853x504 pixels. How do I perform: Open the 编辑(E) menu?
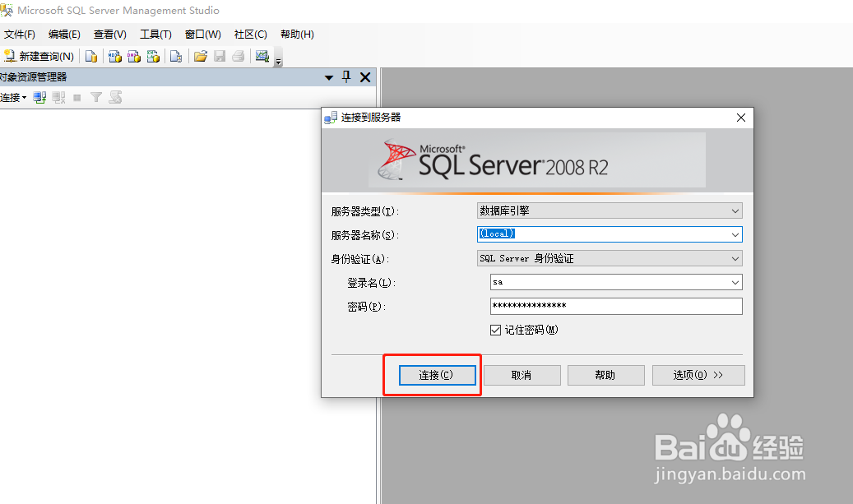64,35
